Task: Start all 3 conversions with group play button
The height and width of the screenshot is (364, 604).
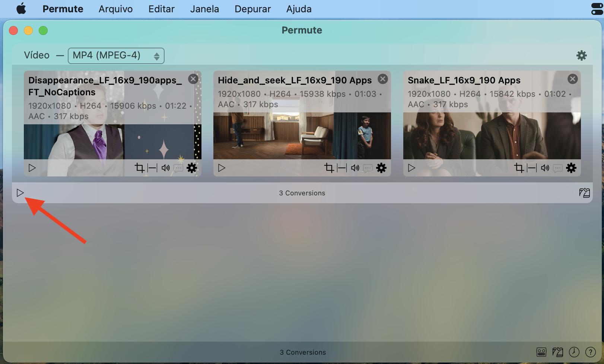Action: click(20, 193)
